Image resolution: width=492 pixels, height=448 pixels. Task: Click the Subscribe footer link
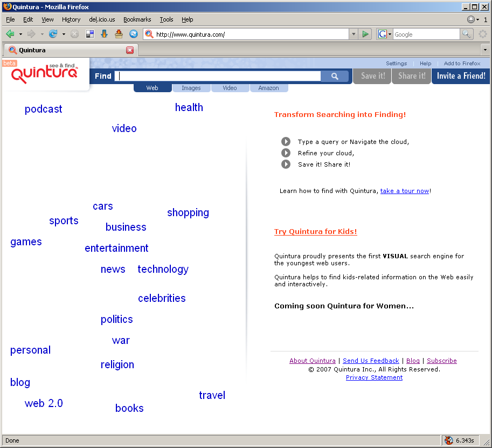click(442, 361)
